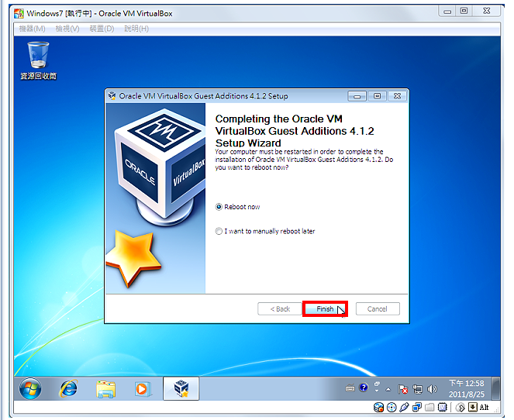514x420 pixels.
Task: Show hidden tray icons arrow
Action: (x=388, y=390)
